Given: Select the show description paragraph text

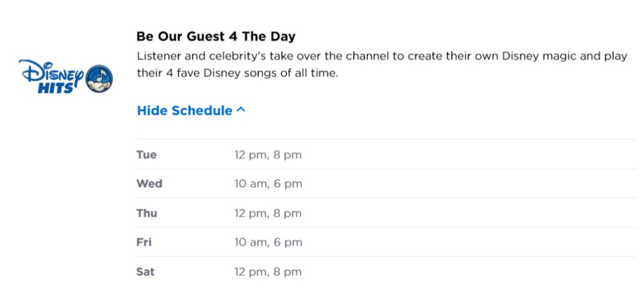Looking at the screenshot, I should [382, 65].
